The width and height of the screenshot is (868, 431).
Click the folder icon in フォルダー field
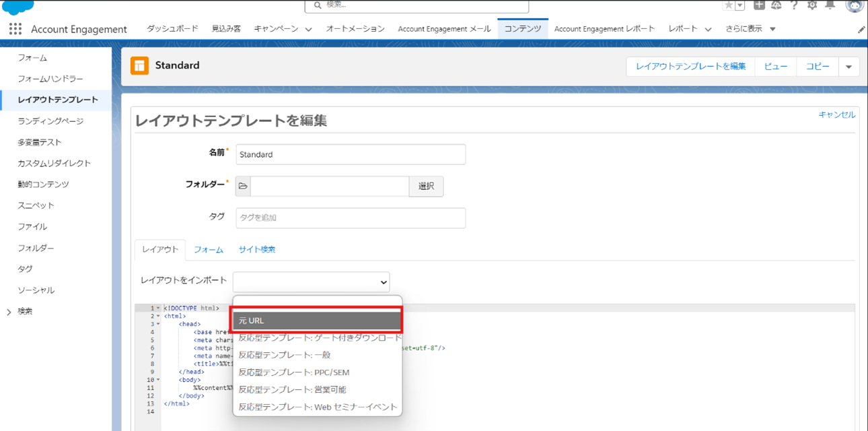(244, 187)
